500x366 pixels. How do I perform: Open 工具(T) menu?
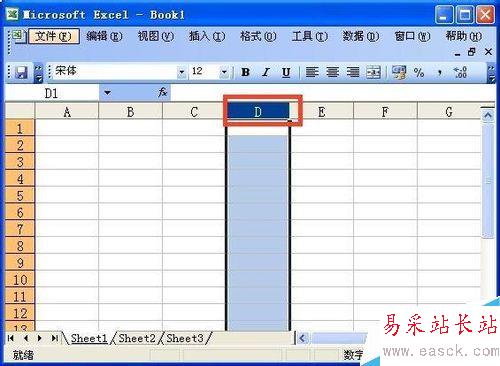point(309,36)
